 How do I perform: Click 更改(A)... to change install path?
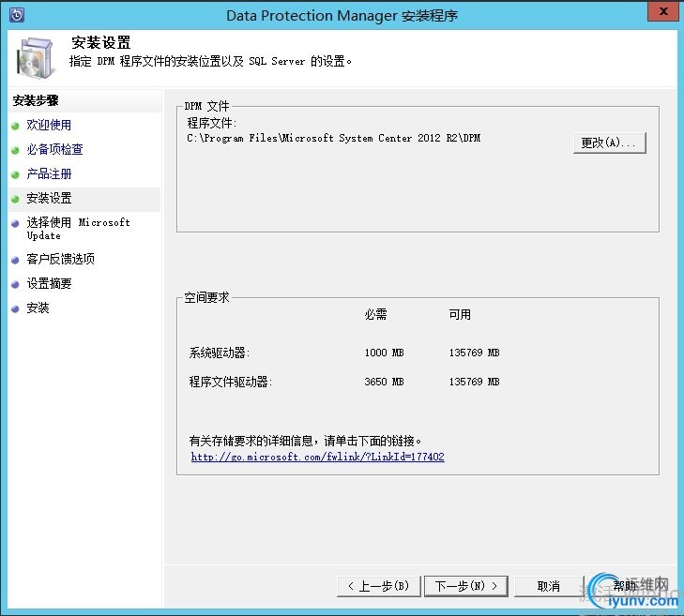pyautogui.click(x=609, y=143)
